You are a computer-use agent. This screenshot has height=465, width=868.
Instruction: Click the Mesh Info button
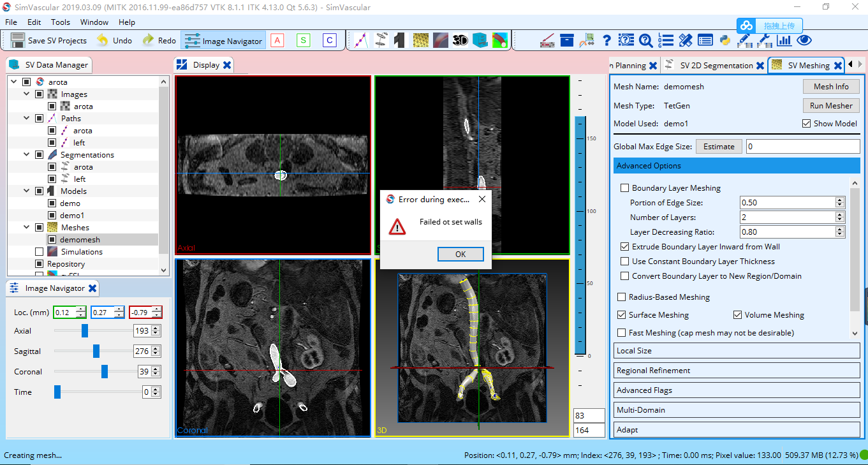(x=831, y=86)
